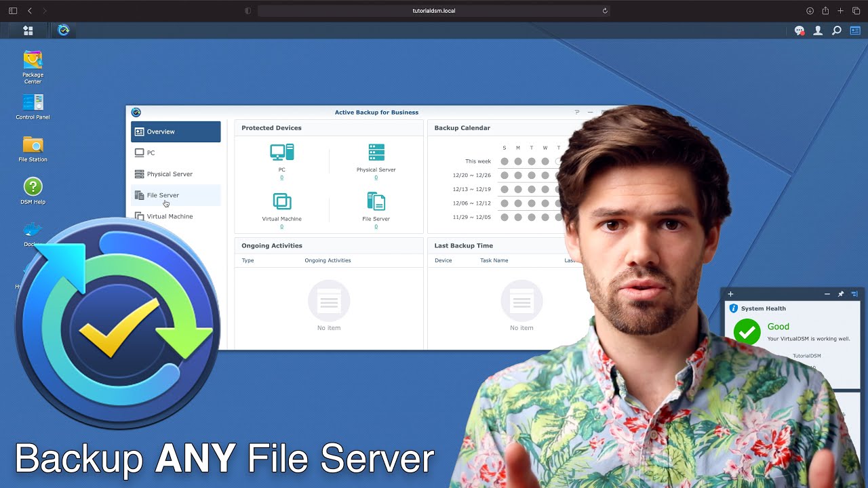
Task: Click Sunday dot in 11/29 ~ 12/05 row
Action: coord(505,217)
